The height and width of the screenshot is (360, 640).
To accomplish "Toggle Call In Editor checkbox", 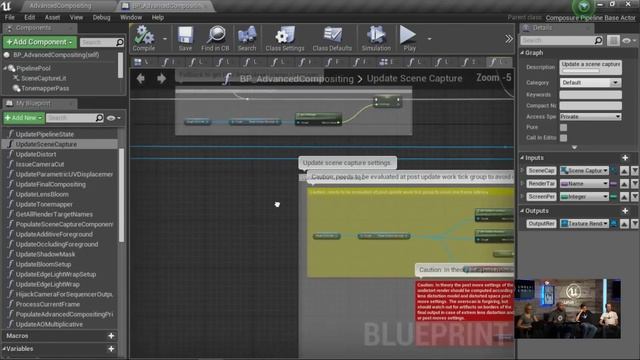I will pyautogui.click(x=563, y=138).
